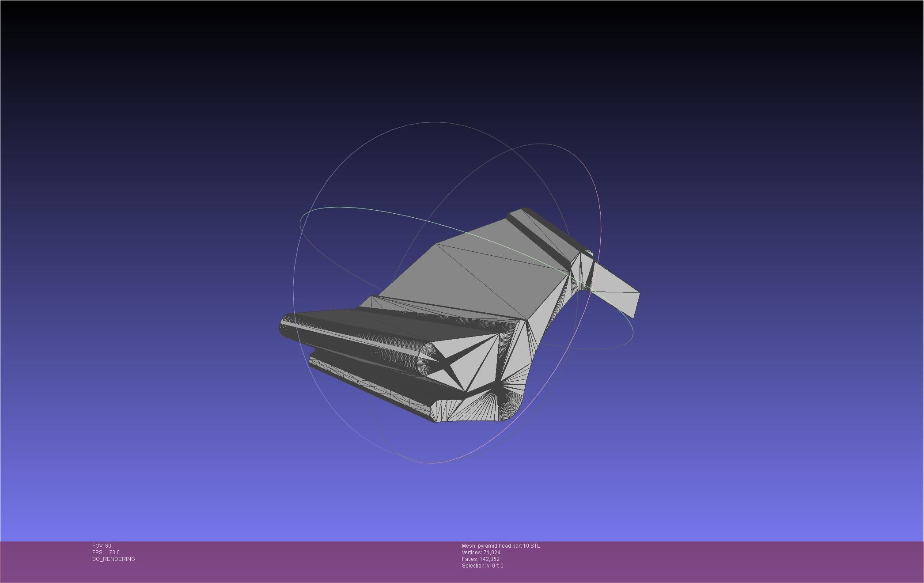Click the Vertices: 71,024 text
Viewport: 924px width, 583px height.
coord(481,553)
